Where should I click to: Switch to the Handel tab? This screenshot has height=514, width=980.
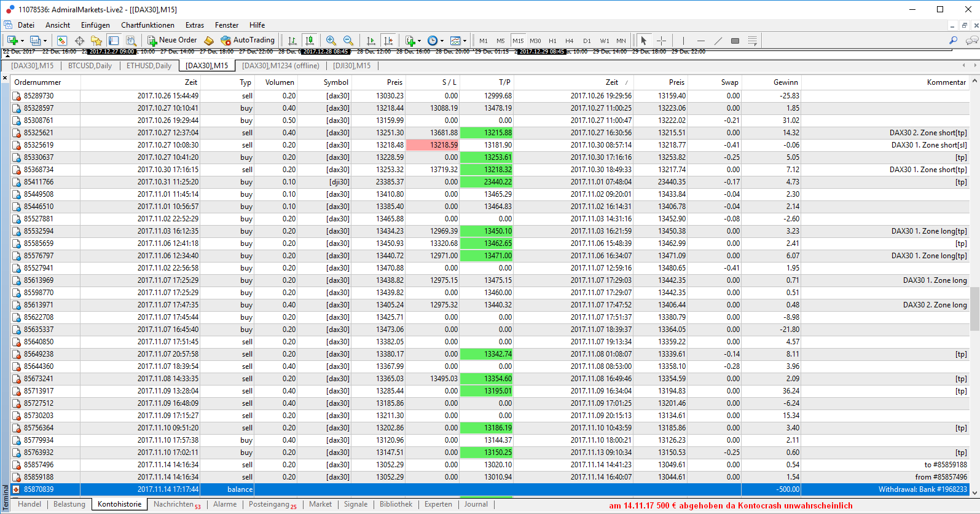[x=29, y=504]
